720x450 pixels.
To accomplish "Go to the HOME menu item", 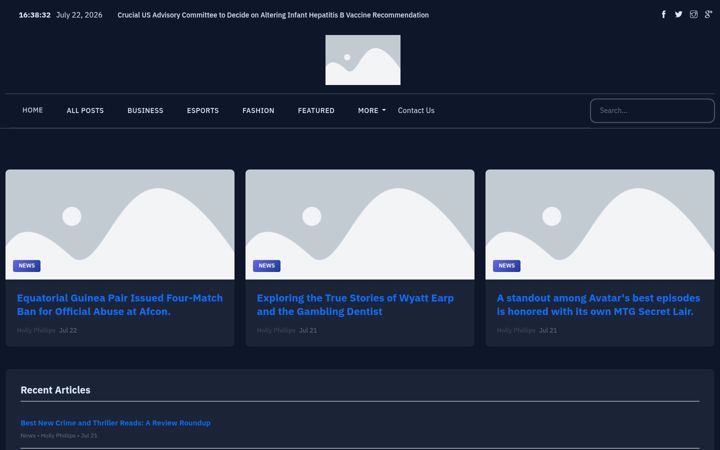I will click(33, 110).
